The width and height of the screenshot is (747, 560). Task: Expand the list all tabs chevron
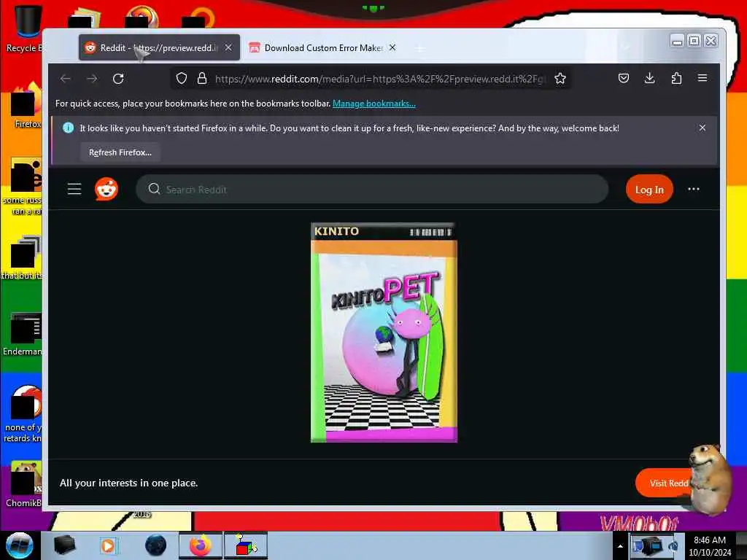coord(625,47)
